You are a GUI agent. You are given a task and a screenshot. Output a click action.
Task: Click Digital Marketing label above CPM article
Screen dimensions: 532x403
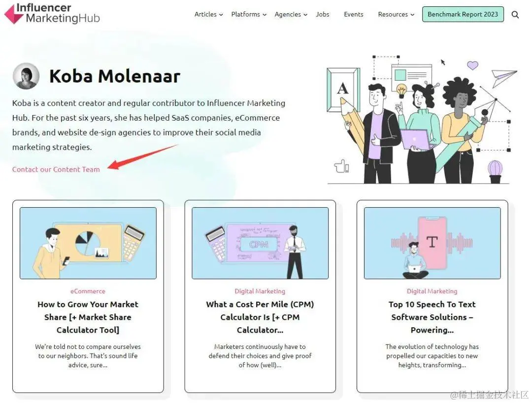coord(260,291)
